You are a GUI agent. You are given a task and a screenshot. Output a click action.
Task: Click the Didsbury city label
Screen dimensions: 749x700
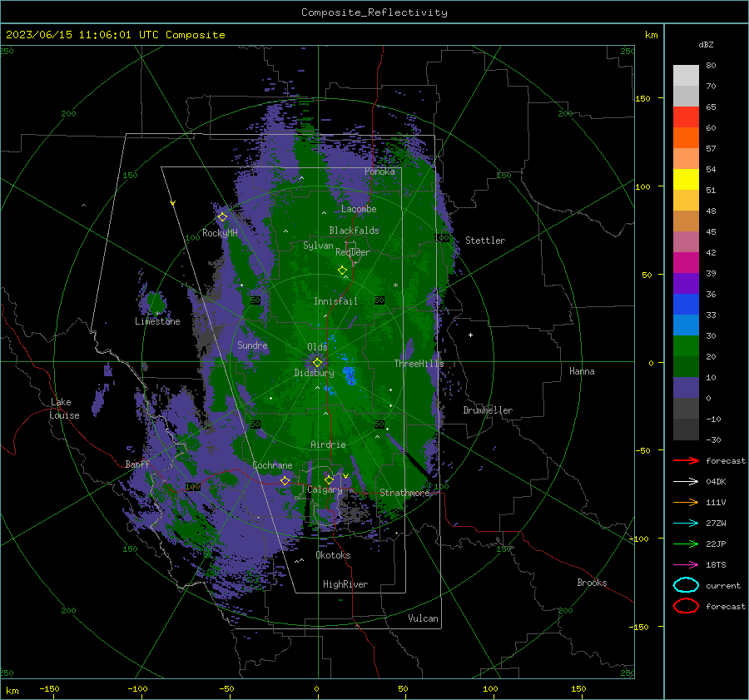point(314,373)
